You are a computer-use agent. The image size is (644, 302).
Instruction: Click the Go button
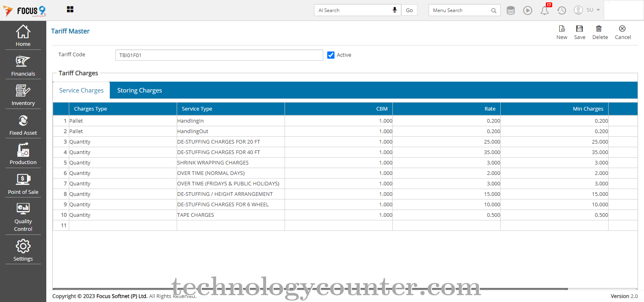(x=409, y=10)
